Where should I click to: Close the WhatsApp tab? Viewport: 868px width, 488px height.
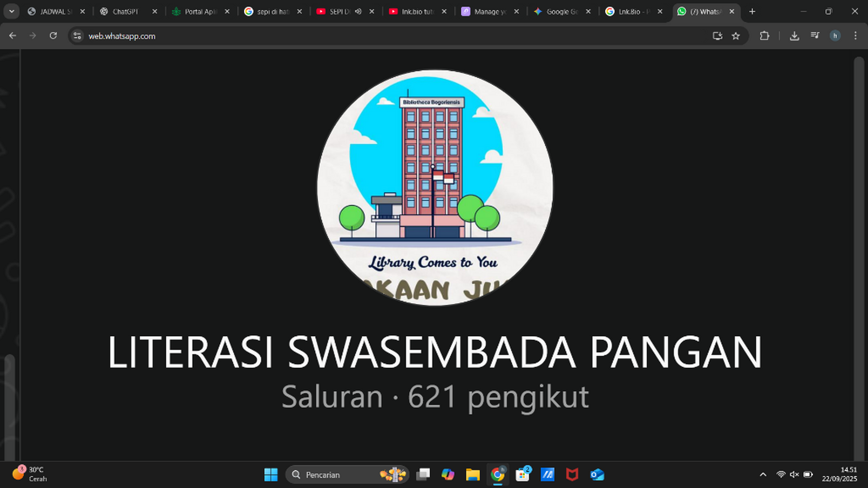pyautogui.click(x=732, y=11)
